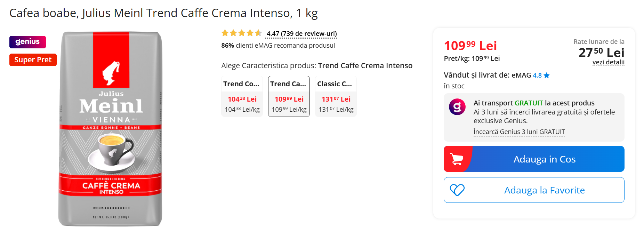Click the 4.8 seller rating score
The image size is (644, 238).
click(537, 76)
